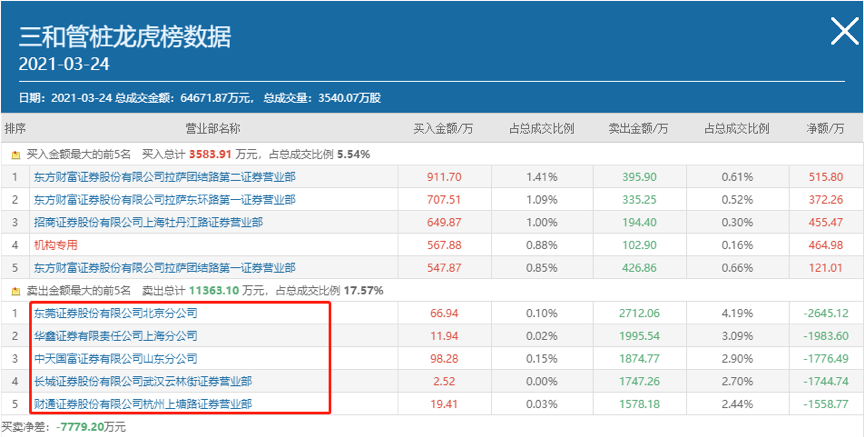The width and height of the screenshot is (864, 437).
Task: Select net amount -1776.49 cell
Action: 825,359
